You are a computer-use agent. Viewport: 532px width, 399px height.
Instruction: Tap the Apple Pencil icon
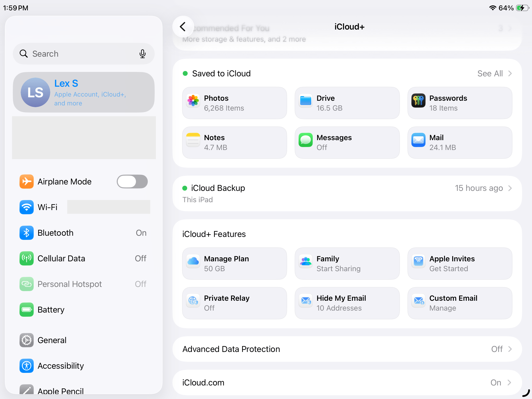coord(27,389)
